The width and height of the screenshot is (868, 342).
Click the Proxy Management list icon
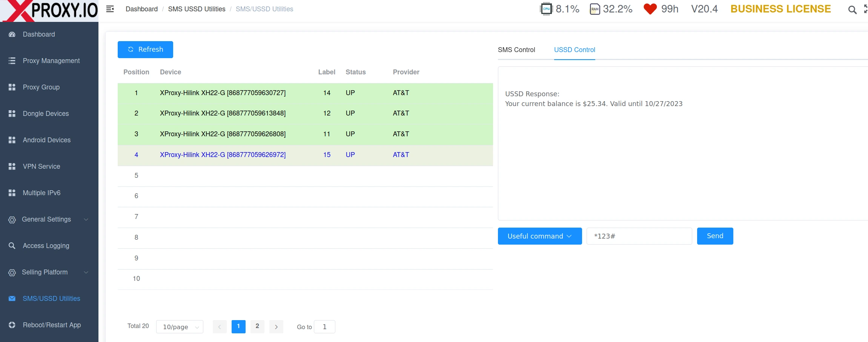pos(12,61)
